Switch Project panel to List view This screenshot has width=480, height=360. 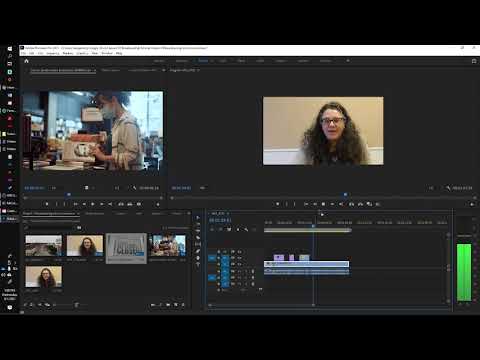pyautogui.click(x=31, y=305)
